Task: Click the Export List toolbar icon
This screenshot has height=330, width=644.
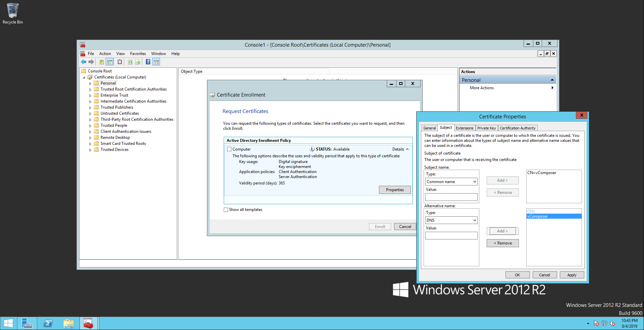Action: tap(138, 62)
